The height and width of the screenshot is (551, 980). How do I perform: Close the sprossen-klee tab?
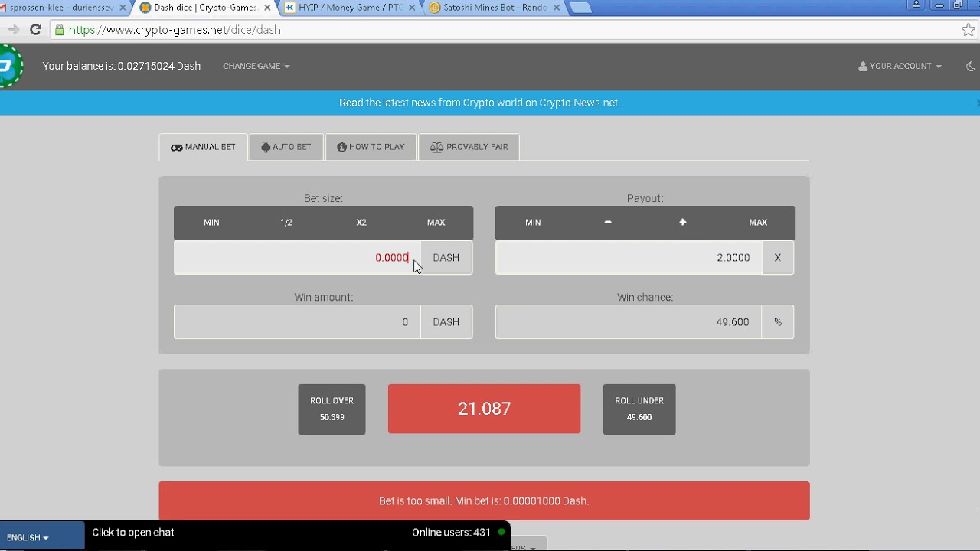coord(122,8)
